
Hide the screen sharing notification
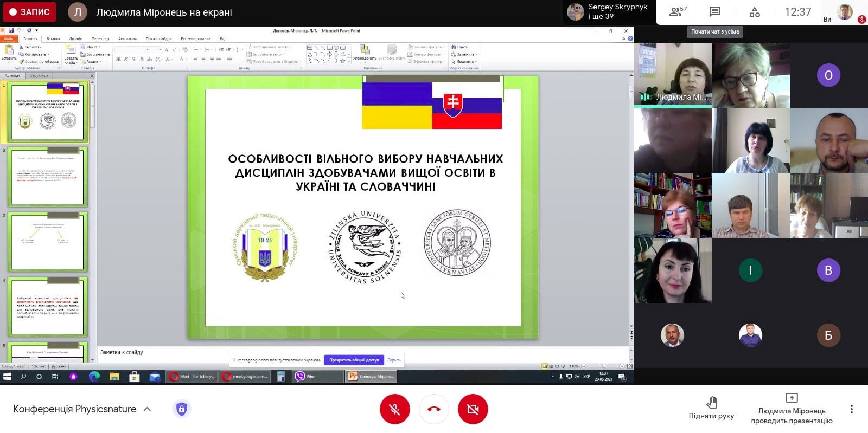click(394, 360)
